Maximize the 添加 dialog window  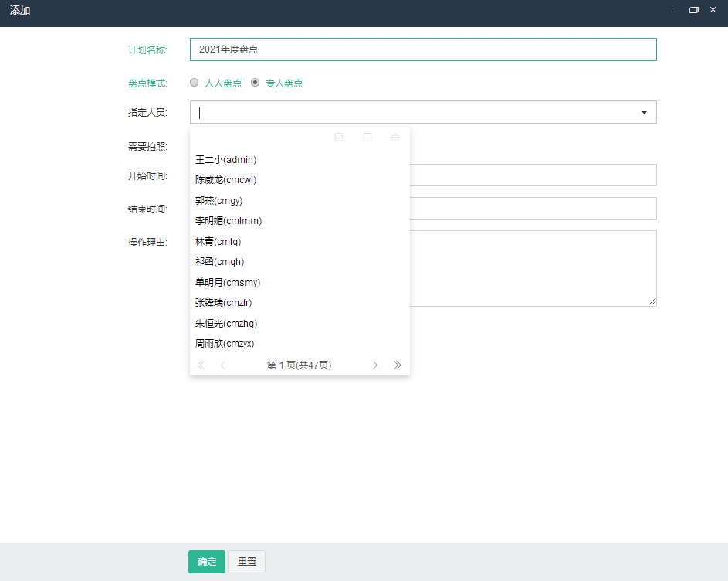coord(693,10)
